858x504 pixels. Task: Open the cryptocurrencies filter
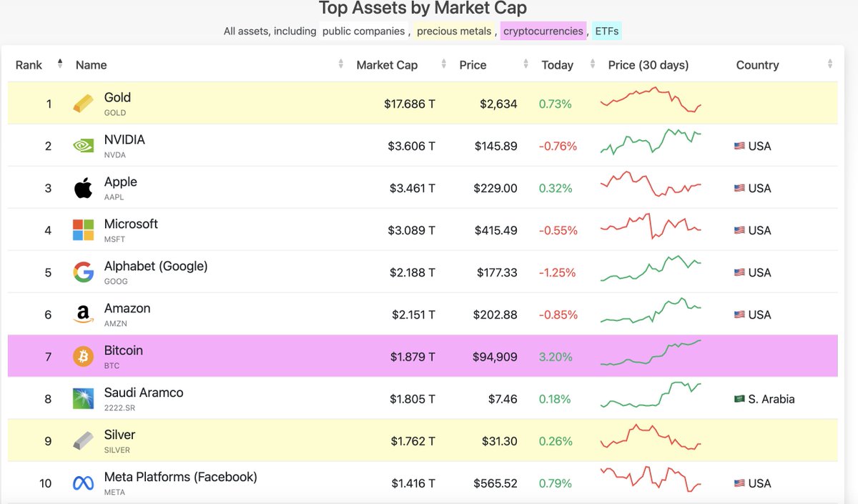(x=544, y=31)
